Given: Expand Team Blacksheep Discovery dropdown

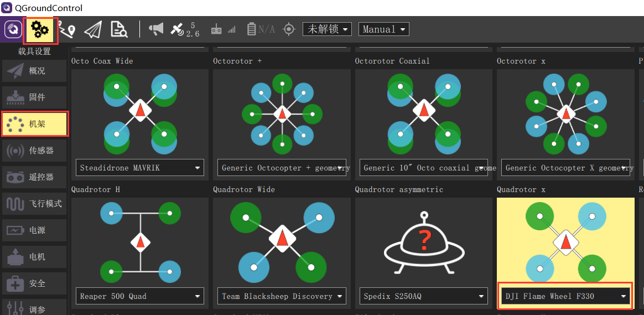Looking at the screenshot, I should (x=282, y=296).
